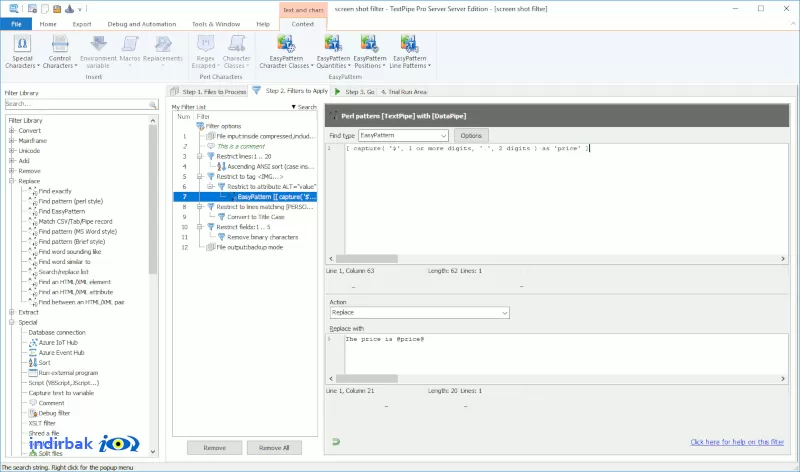
Task: Click the application icon in title bar
Action: 14,8
